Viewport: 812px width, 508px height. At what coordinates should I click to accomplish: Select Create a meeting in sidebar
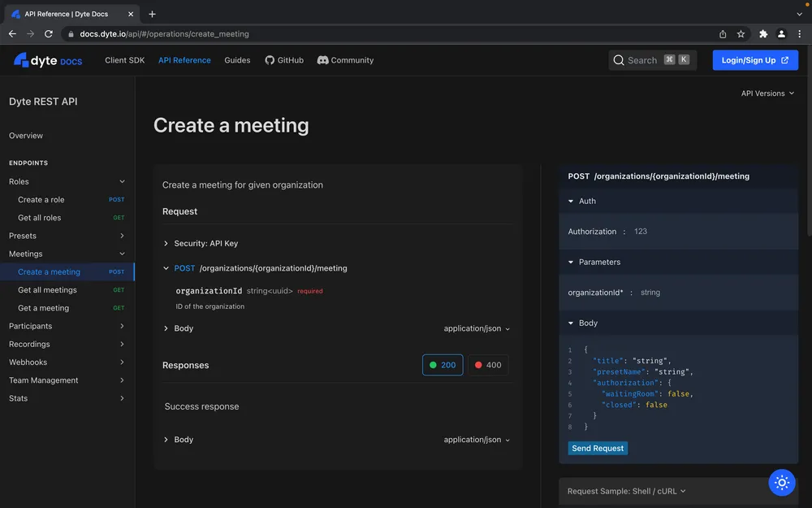pyautogui.click(x=67, y=271)
